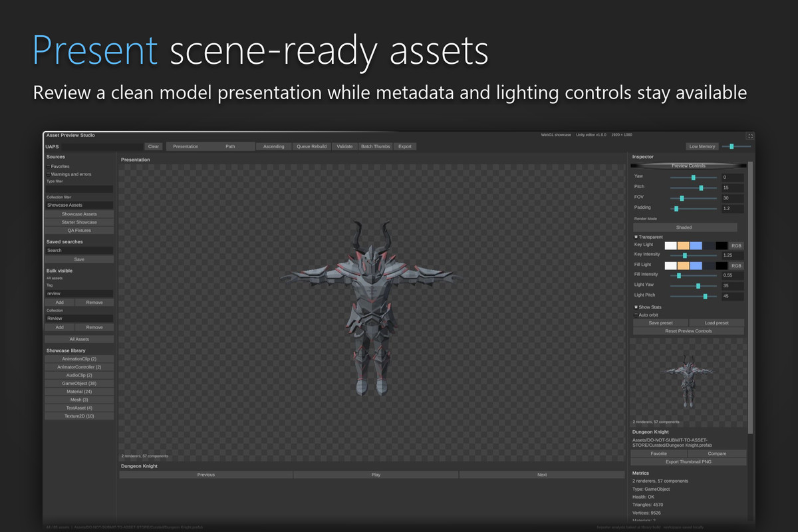Click the Play button below the viewport
798x532 pixels.
(376, 475)
